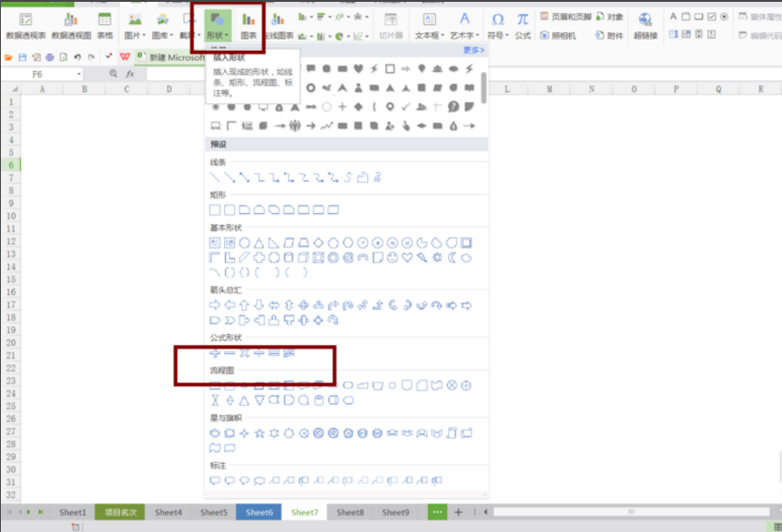The image size is (782, 532).
Task: Open the Gallery (图库) dropdown
Action: pos(162,26)
